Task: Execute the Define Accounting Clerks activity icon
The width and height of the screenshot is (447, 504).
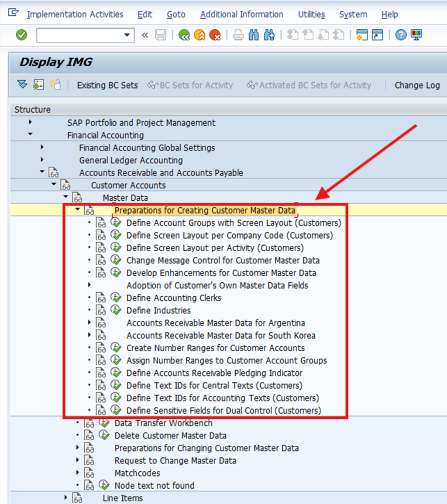Action: tap(116, 298)
